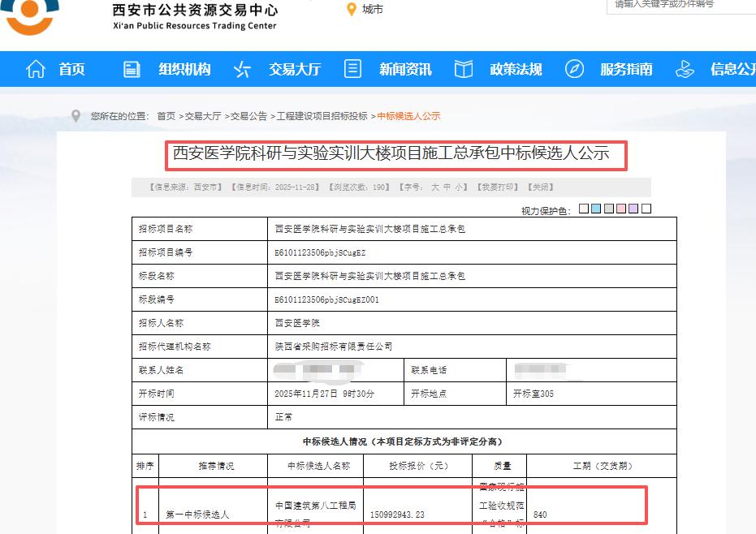Click the compass icon beside 服务指南
The height and width of the screenshot is (534, 756).
(x=574, y=69)
